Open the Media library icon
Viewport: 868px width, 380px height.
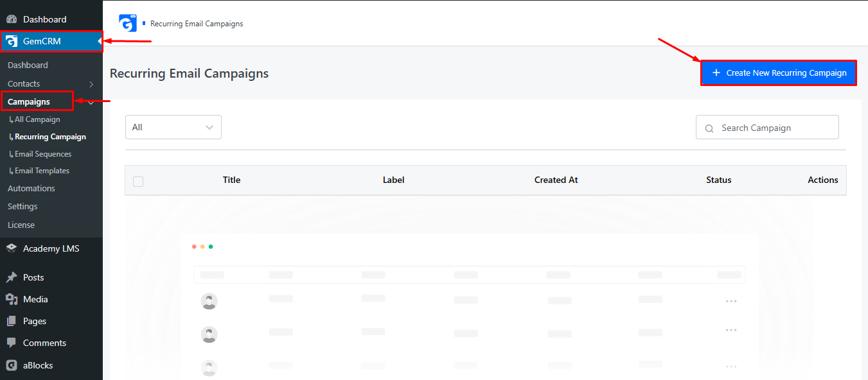point(12,299)
